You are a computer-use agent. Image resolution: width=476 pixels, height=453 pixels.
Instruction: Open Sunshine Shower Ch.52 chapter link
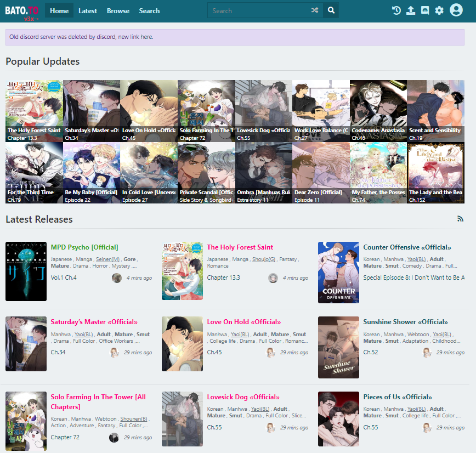[x=371, y=352]
